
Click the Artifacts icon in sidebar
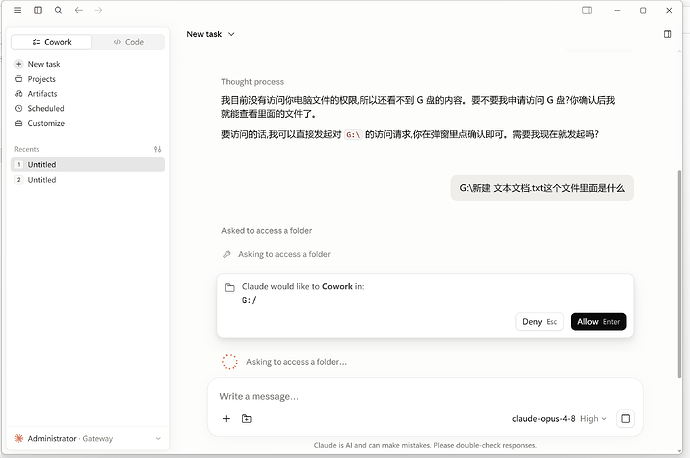pyautogui.click(x=18, y=94)
